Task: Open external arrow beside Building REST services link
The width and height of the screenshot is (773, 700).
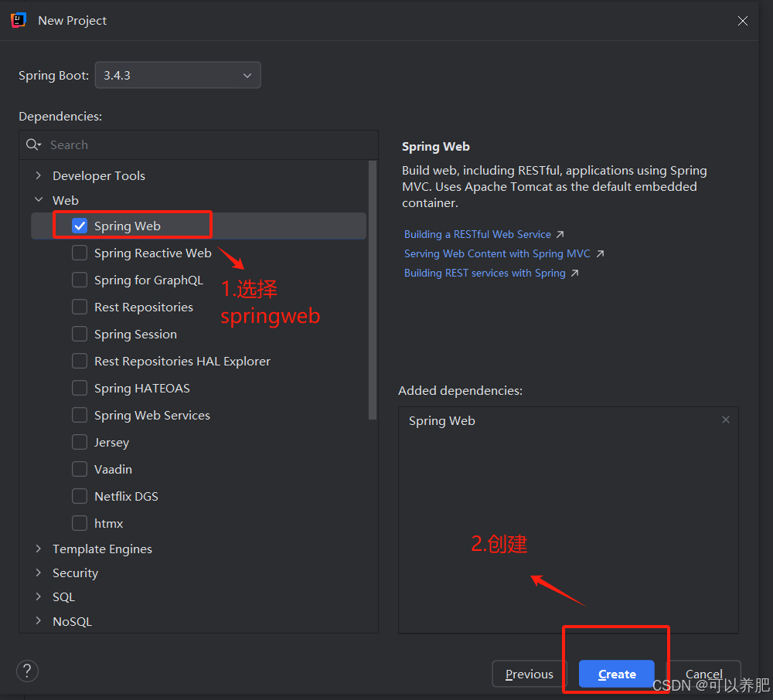Action: [575, 273]
